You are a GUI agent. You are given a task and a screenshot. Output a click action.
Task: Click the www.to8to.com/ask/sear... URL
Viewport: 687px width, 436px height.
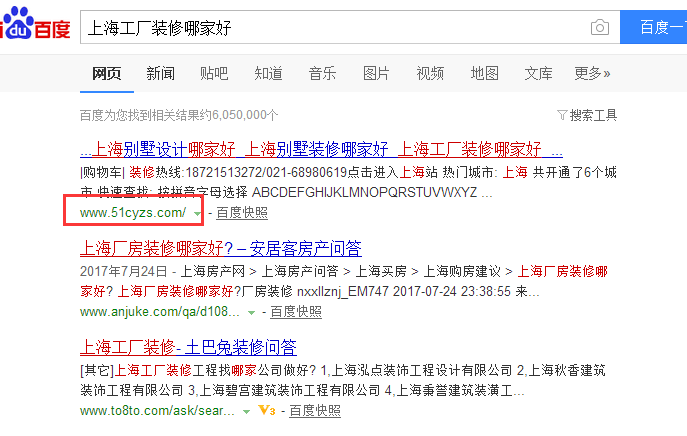click(157, 411)
